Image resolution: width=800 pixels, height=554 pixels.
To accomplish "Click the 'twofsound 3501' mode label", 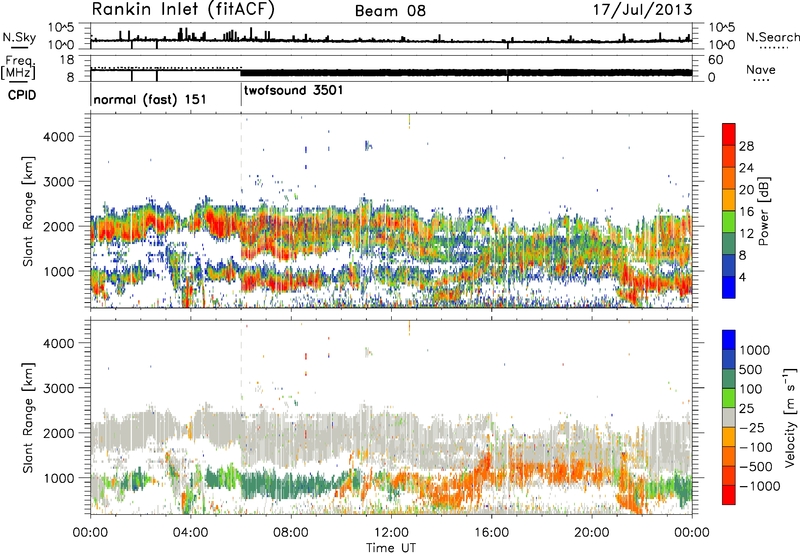I will (x=294, y=91).
